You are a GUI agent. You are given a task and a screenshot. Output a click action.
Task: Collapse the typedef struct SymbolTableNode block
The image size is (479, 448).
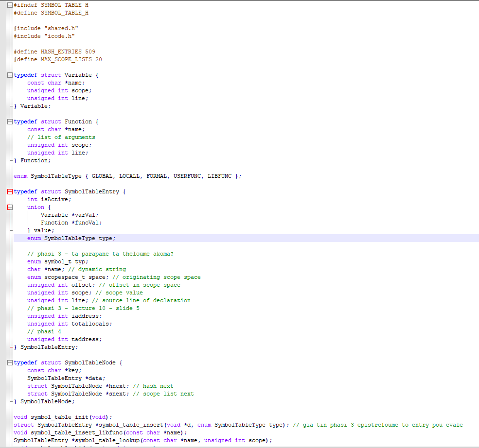point(10,363)
